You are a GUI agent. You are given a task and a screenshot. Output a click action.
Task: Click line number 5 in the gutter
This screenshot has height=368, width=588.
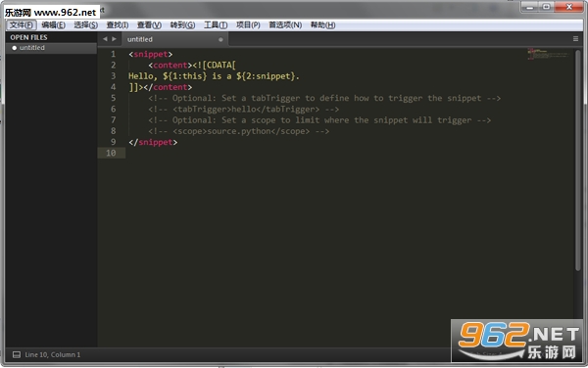click(113, 98)
